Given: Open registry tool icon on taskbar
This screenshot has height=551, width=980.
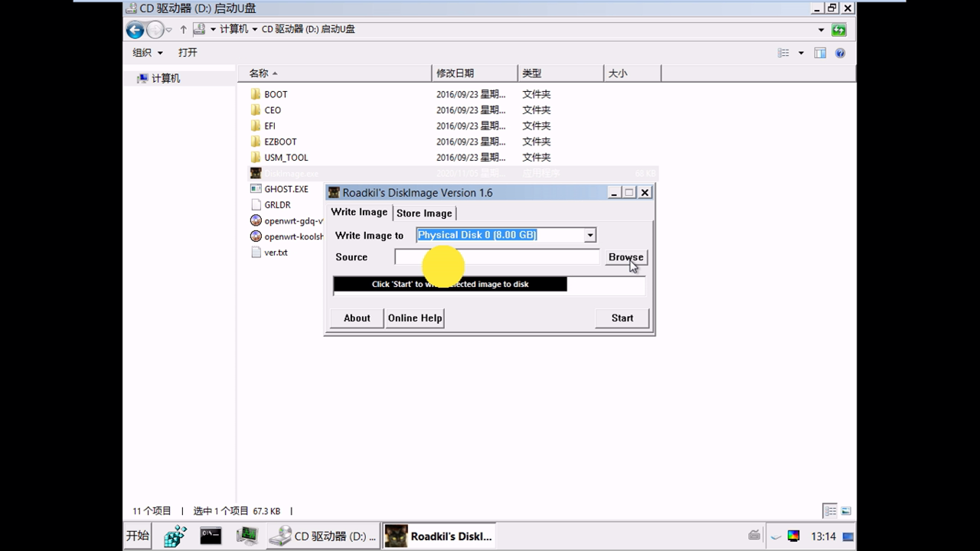Looking at the screenshot, I should pos(175,536).
